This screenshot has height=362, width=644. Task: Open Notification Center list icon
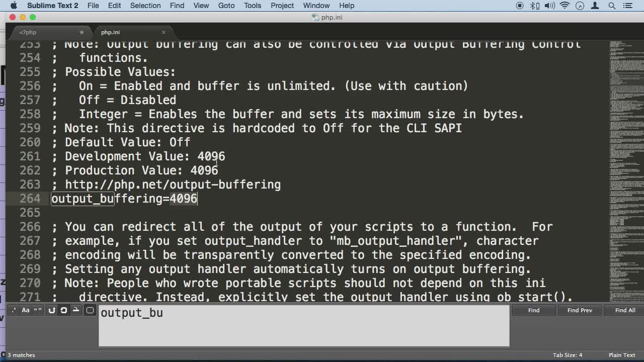point(628,6)
